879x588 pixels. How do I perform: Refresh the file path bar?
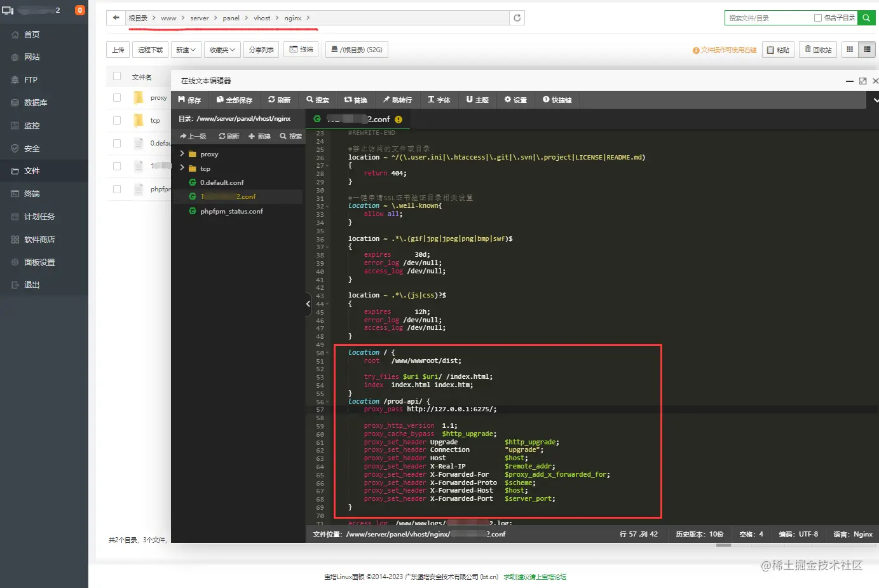pyautogui.click(x=517, y=18)
